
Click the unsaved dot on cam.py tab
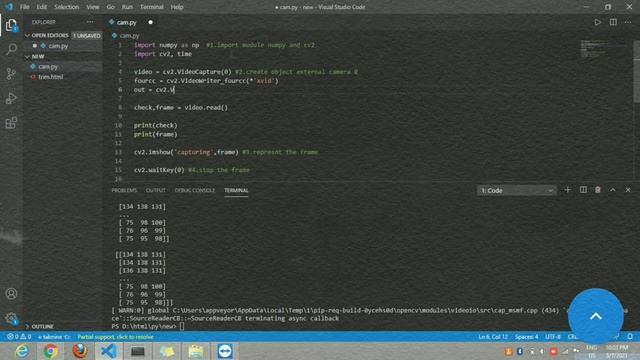(x=150, y=22)
